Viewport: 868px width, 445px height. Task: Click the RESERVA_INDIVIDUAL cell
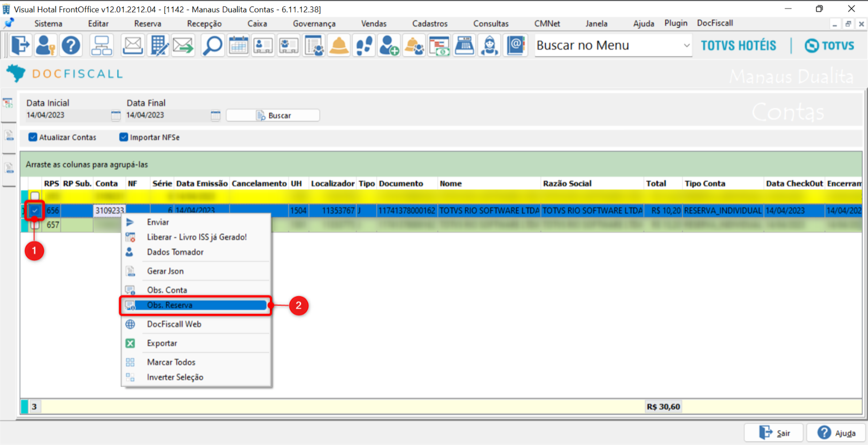[x=723, y=211]
